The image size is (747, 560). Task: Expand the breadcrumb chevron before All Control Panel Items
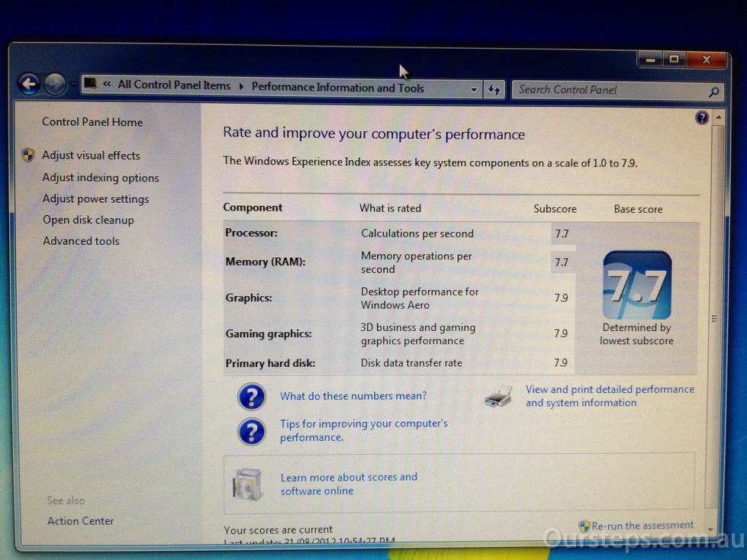(x=108, y=85)
